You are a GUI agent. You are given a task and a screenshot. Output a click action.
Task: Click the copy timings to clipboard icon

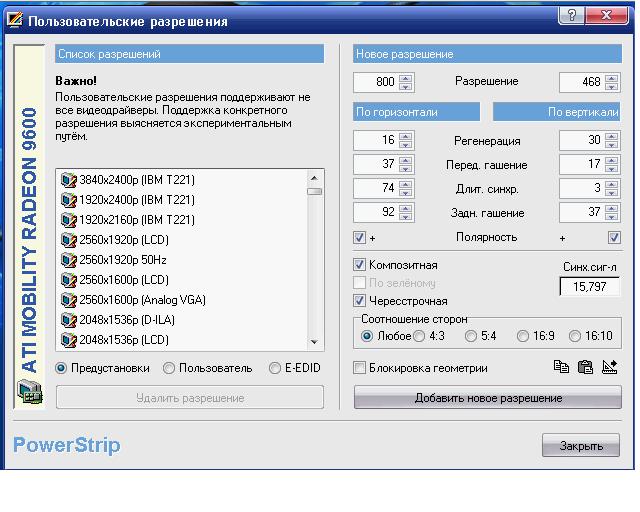pyautogui.click(x=562, y=367)
